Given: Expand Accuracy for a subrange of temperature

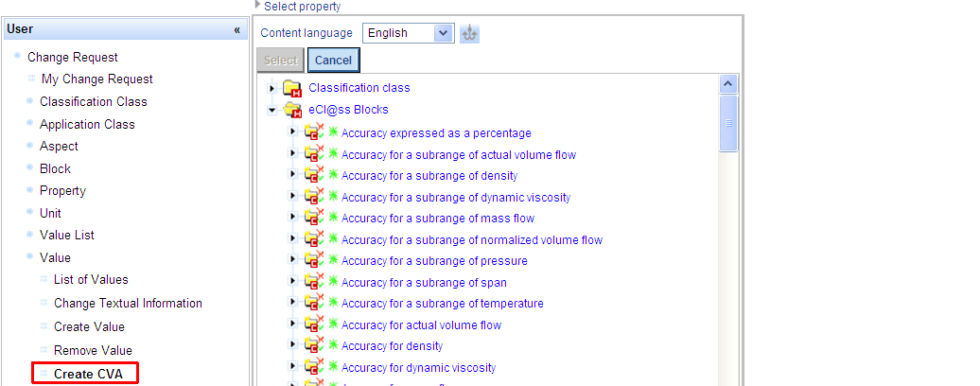Looking at the screenshot, I should [292, 304].
